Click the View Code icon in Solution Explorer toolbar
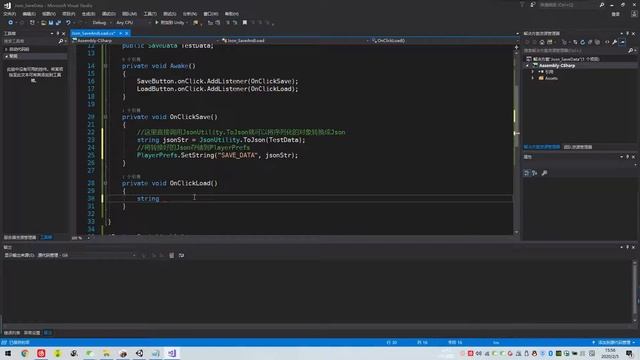The image size is (640, 360). point(607,42)
